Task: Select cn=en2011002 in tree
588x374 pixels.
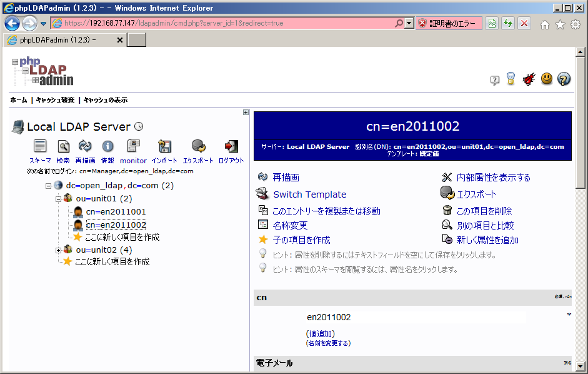Action: click(x=116, y=225)
